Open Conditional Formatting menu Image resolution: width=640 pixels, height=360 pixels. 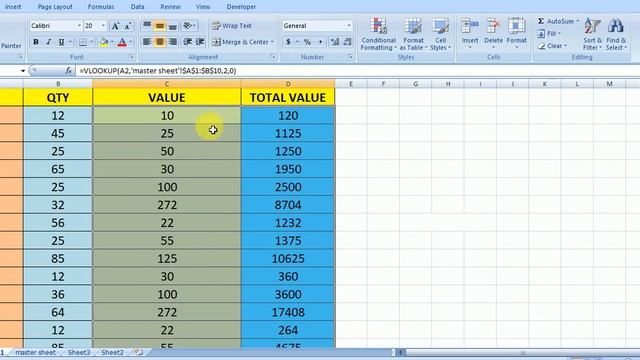378,34
